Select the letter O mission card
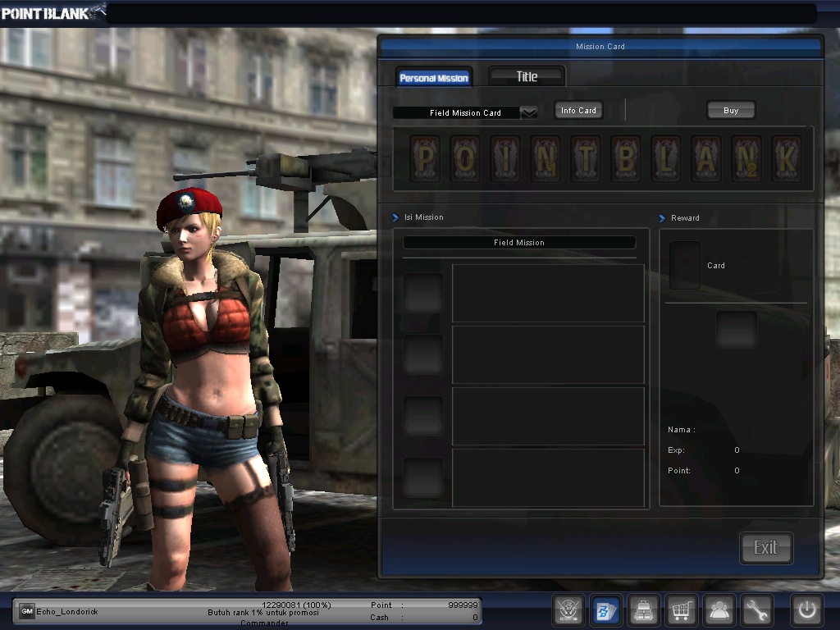The height and width of the screenshot is (630, 840). [x=465, y=158]
